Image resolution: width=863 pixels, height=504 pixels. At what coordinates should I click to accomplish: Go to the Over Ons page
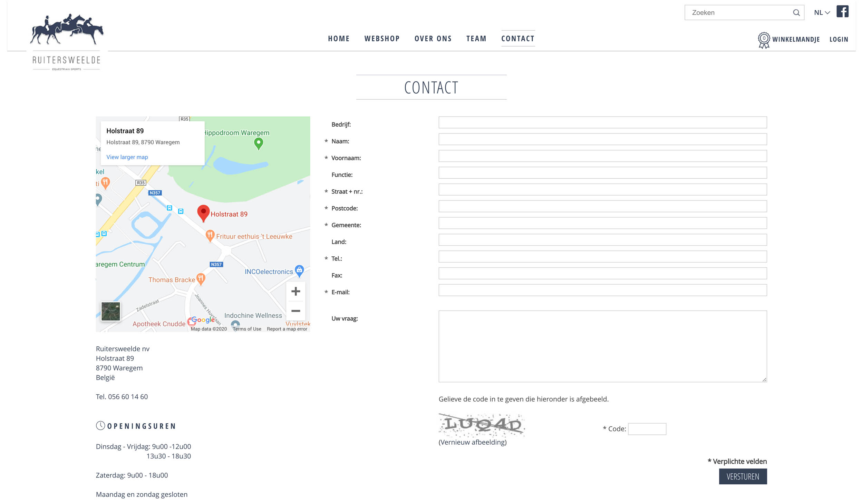pos(433,39)
